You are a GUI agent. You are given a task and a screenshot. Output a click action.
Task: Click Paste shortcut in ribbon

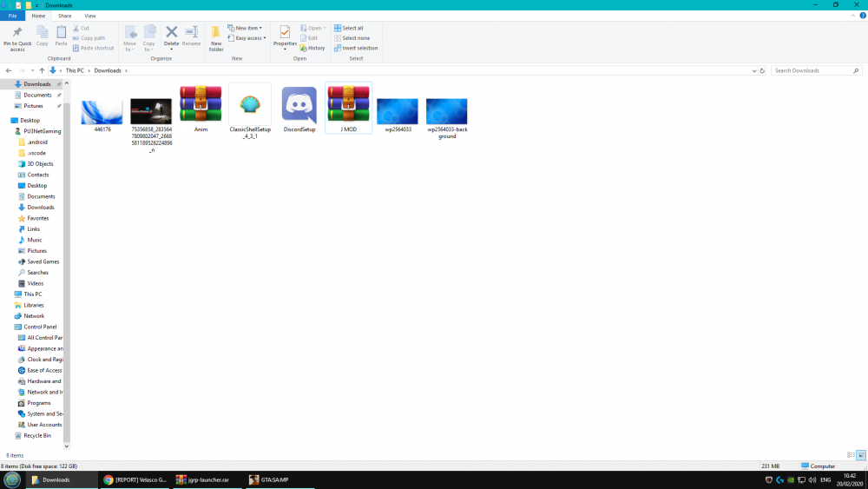pos(93,48)
